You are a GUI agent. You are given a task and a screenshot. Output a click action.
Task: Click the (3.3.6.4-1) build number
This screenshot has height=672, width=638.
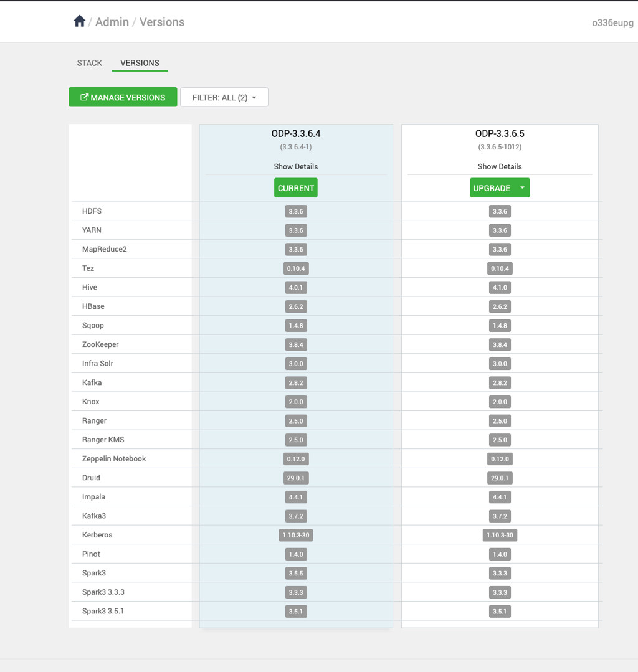pyautogui.click(x=296, y=147)
